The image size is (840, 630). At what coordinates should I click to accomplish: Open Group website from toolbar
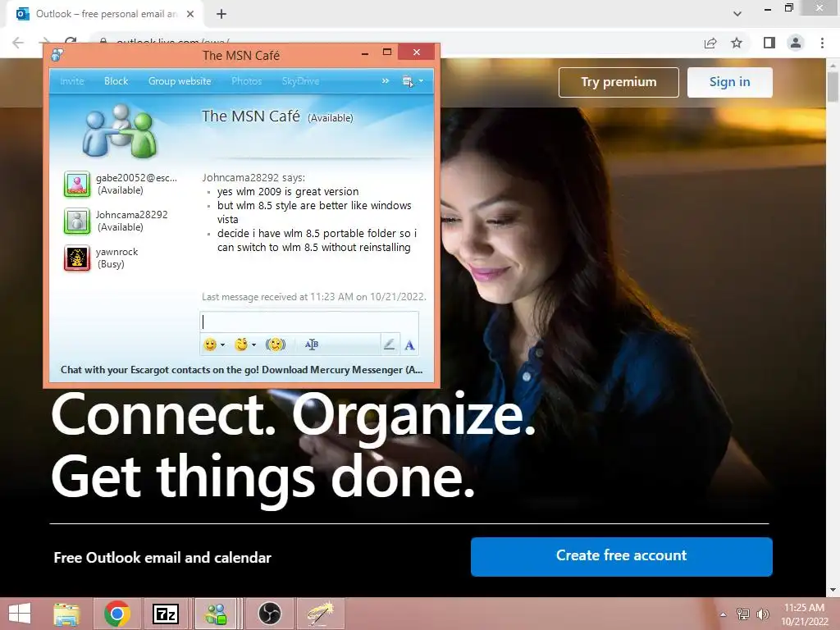coord(180,81)
